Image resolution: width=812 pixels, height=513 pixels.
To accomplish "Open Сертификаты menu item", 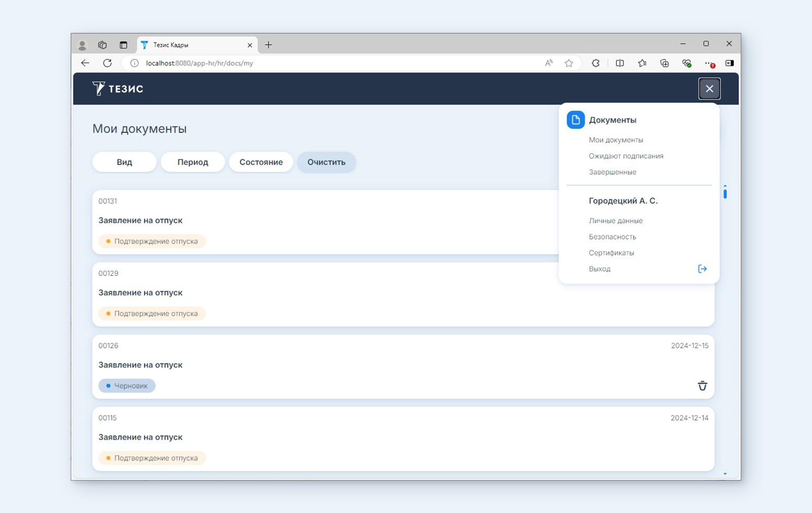I will click(x=611, y=253).
